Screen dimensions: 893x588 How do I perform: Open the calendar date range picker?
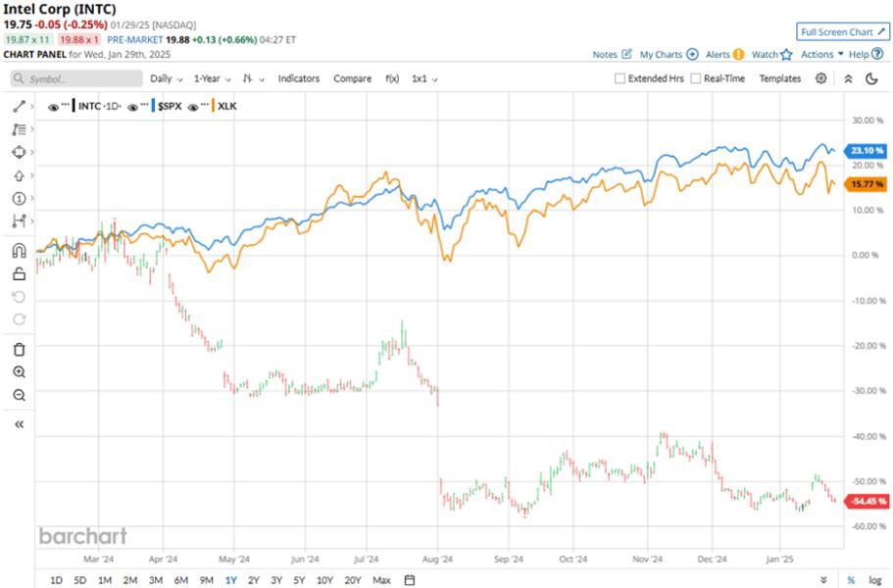pyautogui.click(x=410, y=580)
